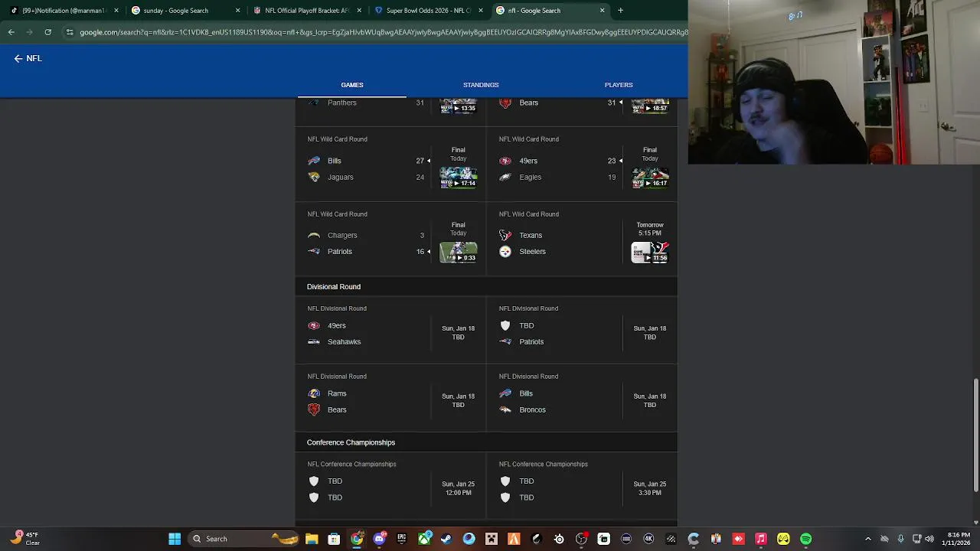Click the weather widget showing 45°F Clear
Viewport: 980px width, 551px height.
[x=25, y=539]
